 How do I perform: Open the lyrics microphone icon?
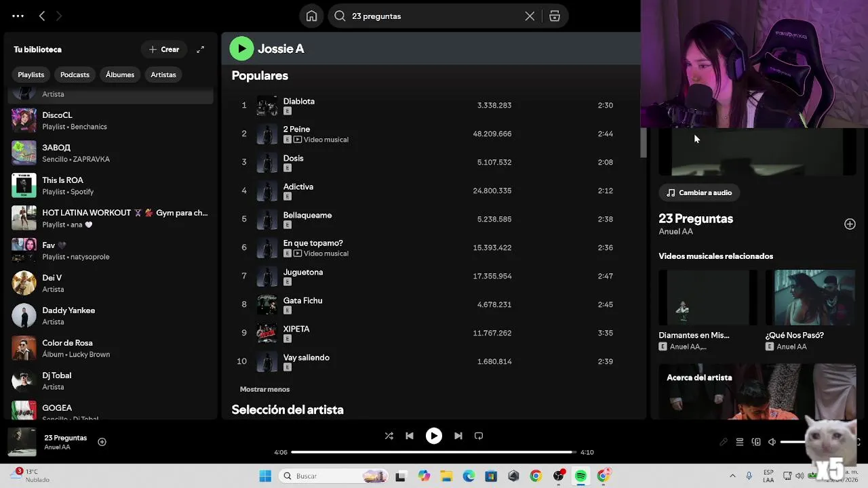[x=724, y=442]
